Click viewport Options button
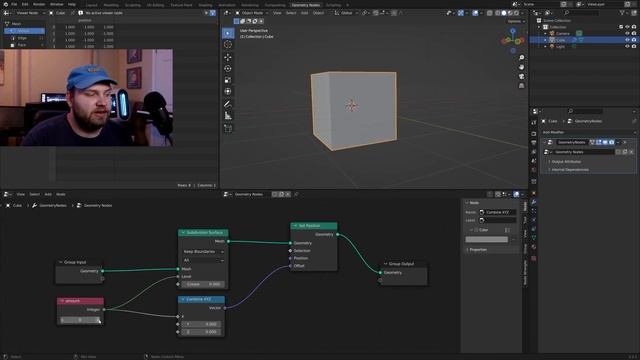Image resolution: width=640 pixels, height=360 pixels. point(515,21)
